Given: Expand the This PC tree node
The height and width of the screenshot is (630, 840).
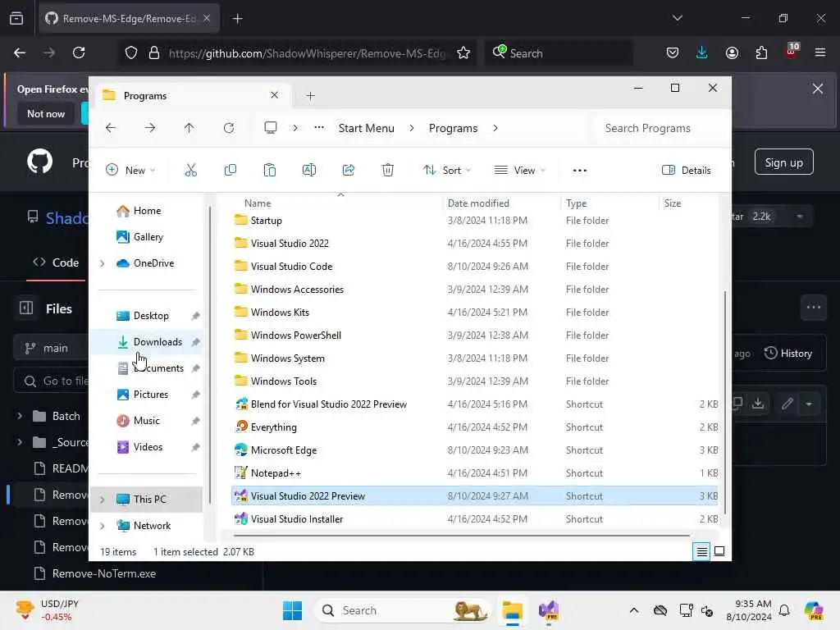Looking at the screenshot, I should (x=102, y=500).
